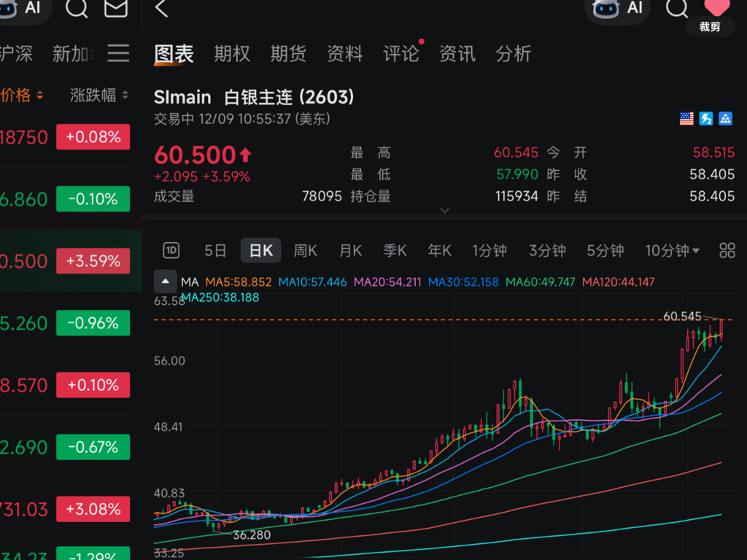Select the 月K chart period
The image size is (747, 560).
pos(350,251)
